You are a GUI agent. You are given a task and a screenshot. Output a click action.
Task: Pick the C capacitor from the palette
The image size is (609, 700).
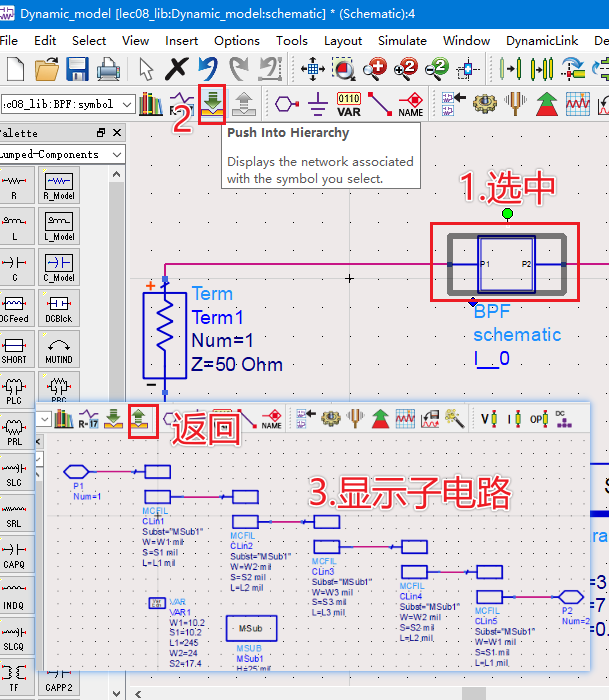click(x=15, y=267)
